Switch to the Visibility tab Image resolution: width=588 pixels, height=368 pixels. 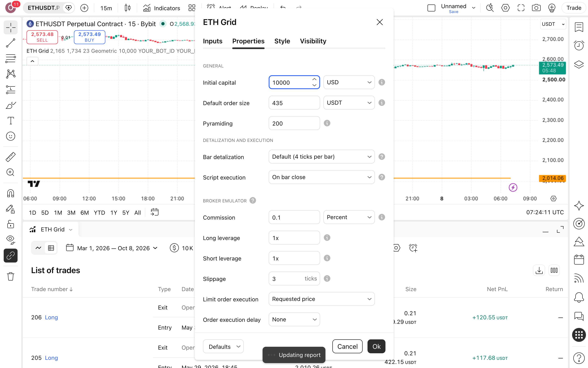tap(313, 41)
